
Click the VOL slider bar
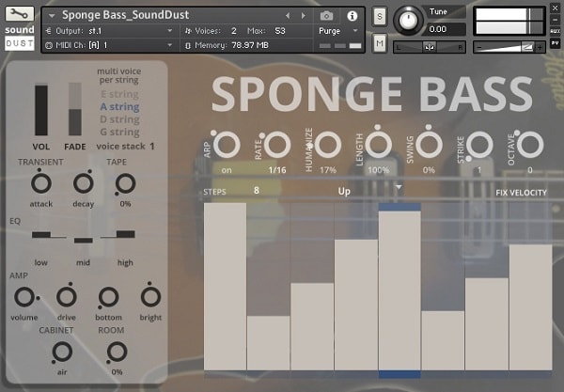(x=41, y=110)
